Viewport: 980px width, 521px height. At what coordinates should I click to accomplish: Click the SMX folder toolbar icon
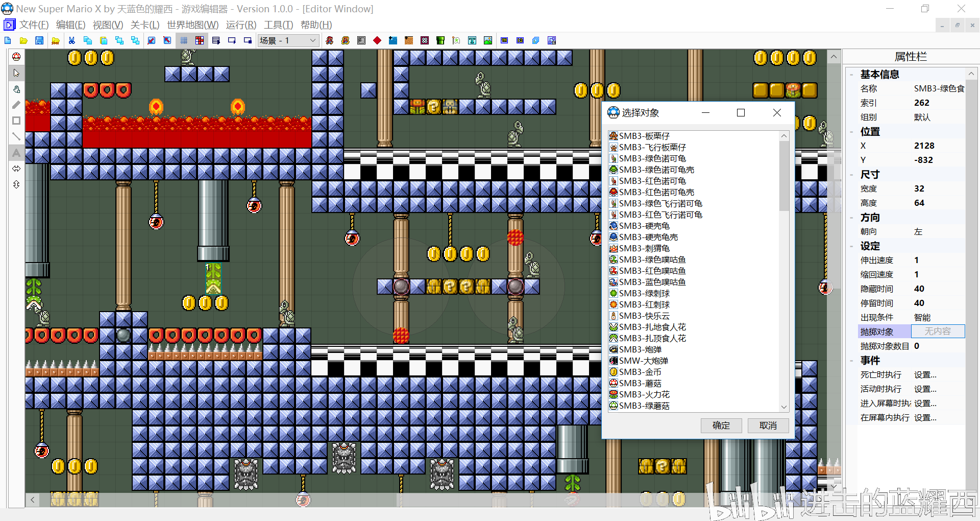tap(56, 40)
